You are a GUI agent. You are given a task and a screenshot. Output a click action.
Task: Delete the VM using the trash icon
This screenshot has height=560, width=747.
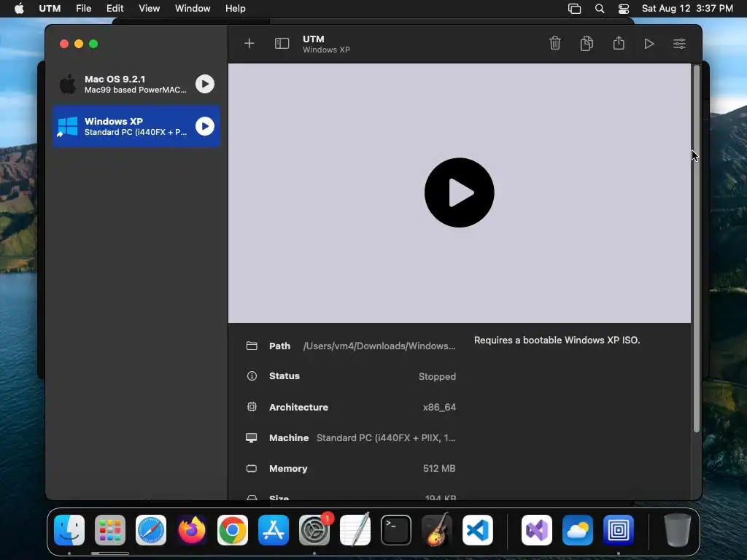click(555, 43)
